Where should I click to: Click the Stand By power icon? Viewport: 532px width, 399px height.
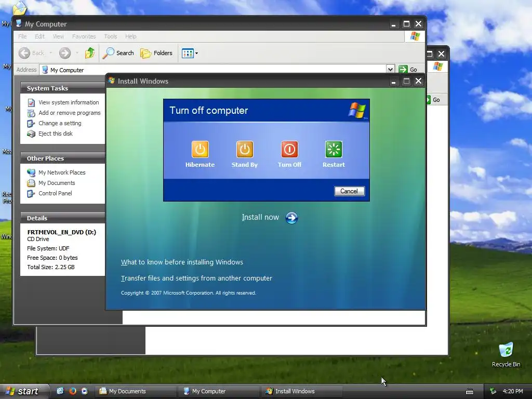[x=245, y=149]
